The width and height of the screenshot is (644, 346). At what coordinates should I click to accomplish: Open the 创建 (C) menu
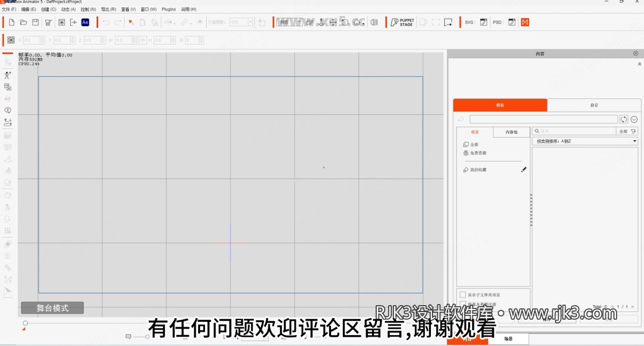[49, 10]
